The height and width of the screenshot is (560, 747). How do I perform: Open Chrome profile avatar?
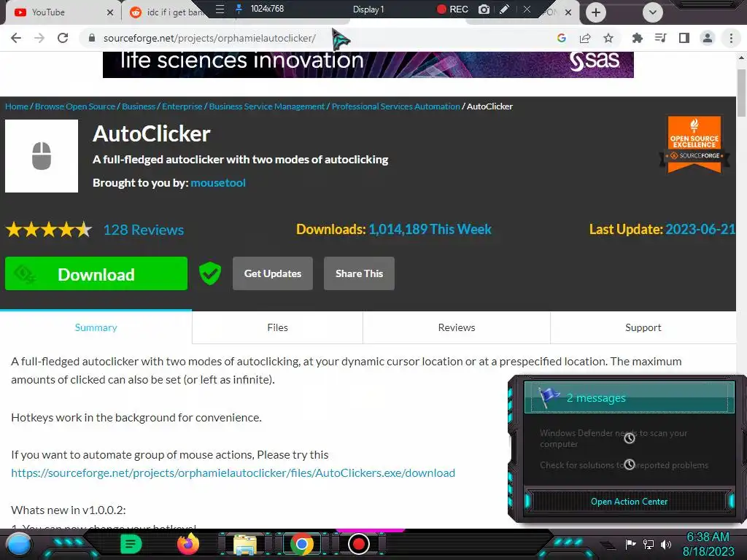(x=708, y=38)
